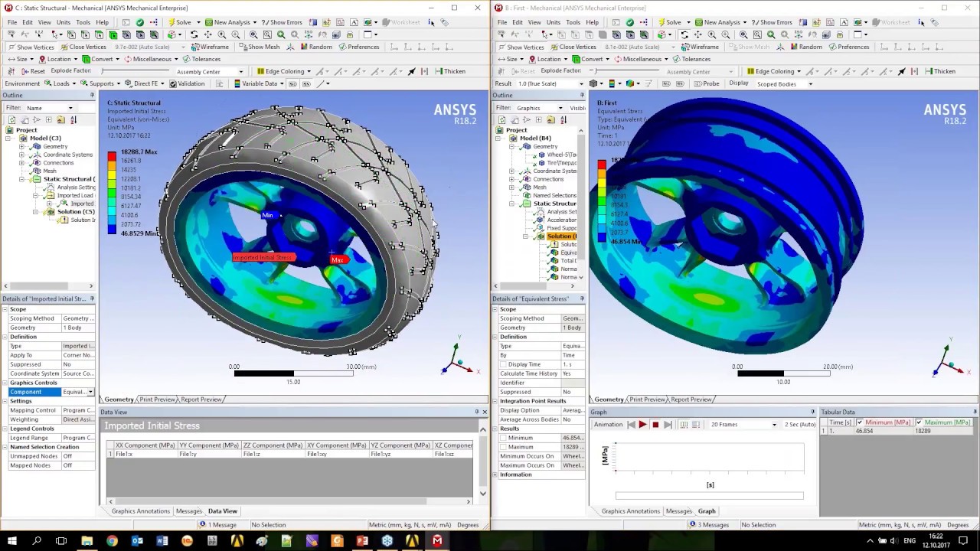Open Chrome from the Windows taskbar
The height and width of the screenshot is (551, 980).
pos(112,541)
